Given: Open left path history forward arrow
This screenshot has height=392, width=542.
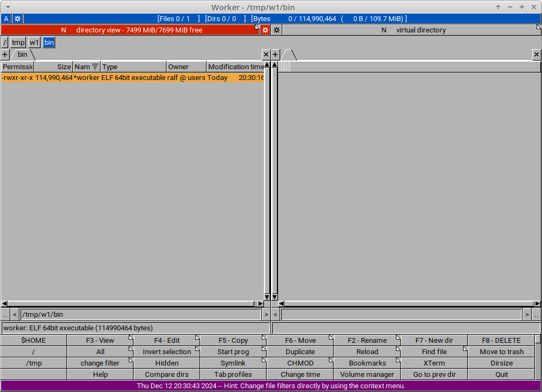Looking at the screenshot, I should coord(266,314).
